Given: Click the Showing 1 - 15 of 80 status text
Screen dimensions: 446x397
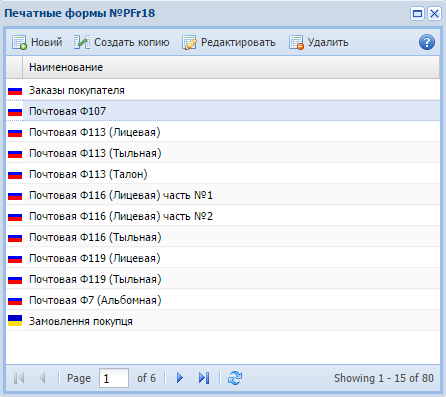Looking at the screenshot, I should 384,378.
